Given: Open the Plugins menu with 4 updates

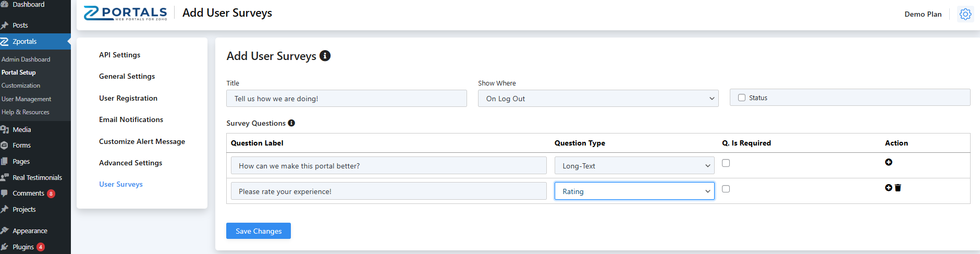Looking at the screenshot, I should pos(23,247).
